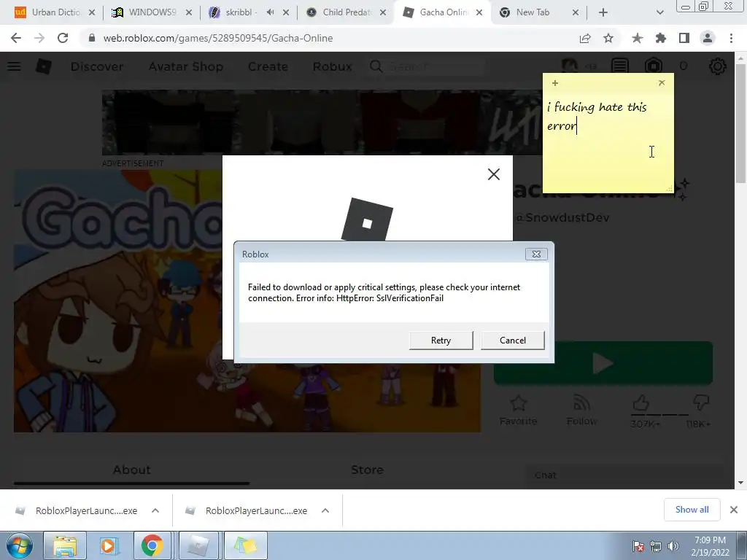
Task: Delete the yellow sticky note
Action: 661,83
